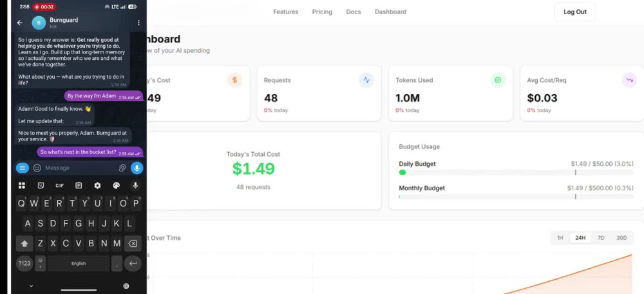Toggle the keyboard shift key
This screenshot has width=644, height=294.
(24, 244)
